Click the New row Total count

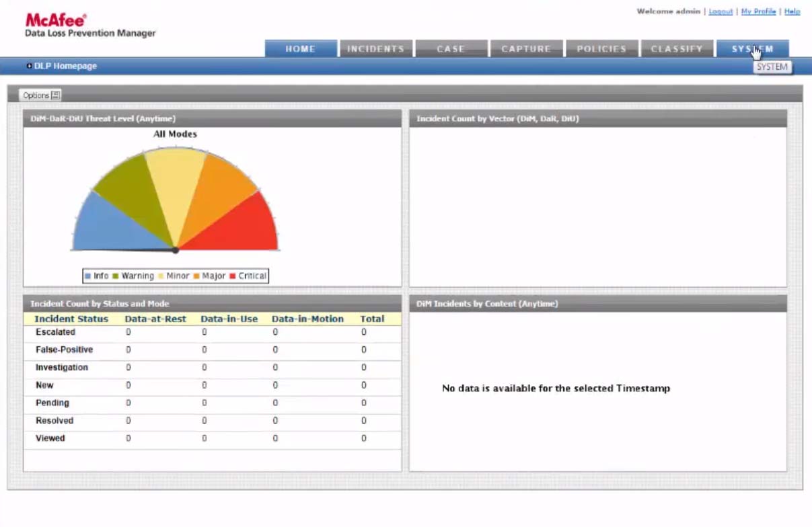tap(364, 385)
